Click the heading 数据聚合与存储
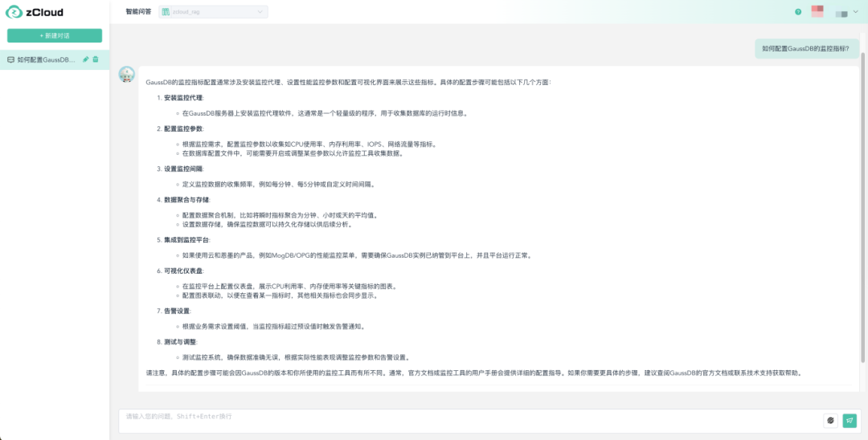The width and height of the screenshot is (868, 440). click(187, 200)
